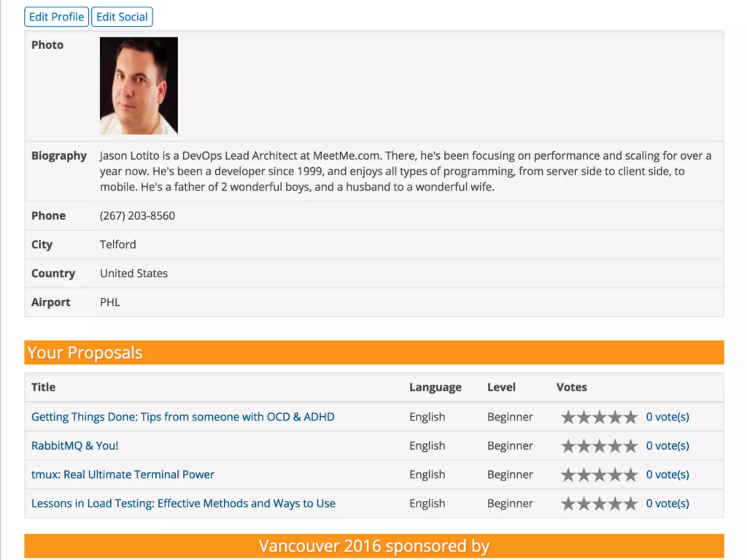Open tmux: Real Ultimate Terminal Power link
Viewport: 747px width, 560px height.
(123, 474)
